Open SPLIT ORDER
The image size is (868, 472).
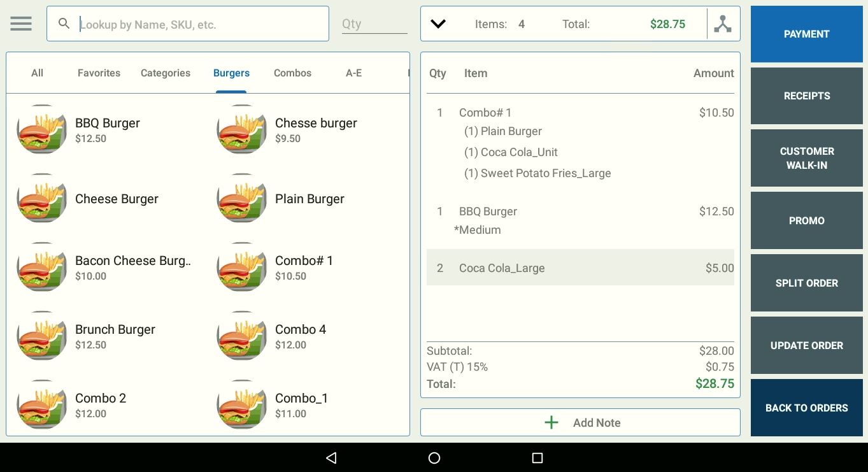(x=806, y=283)
